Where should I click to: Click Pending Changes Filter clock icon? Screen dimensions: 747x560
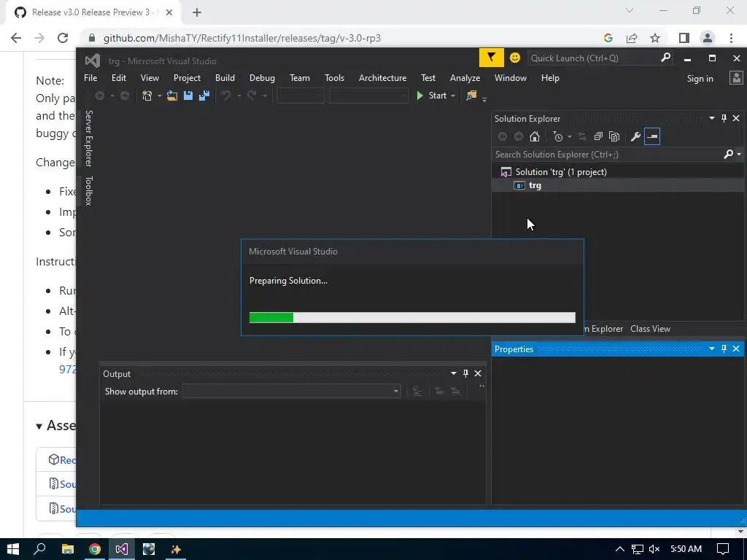[558, 136]
